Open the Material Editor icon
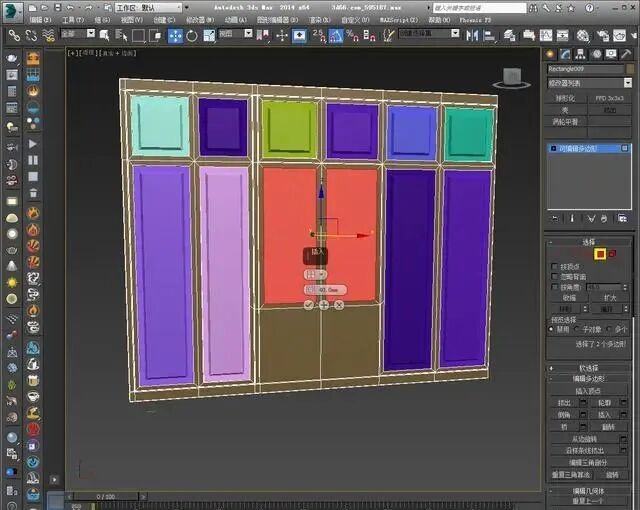 (x=583, y=36)
